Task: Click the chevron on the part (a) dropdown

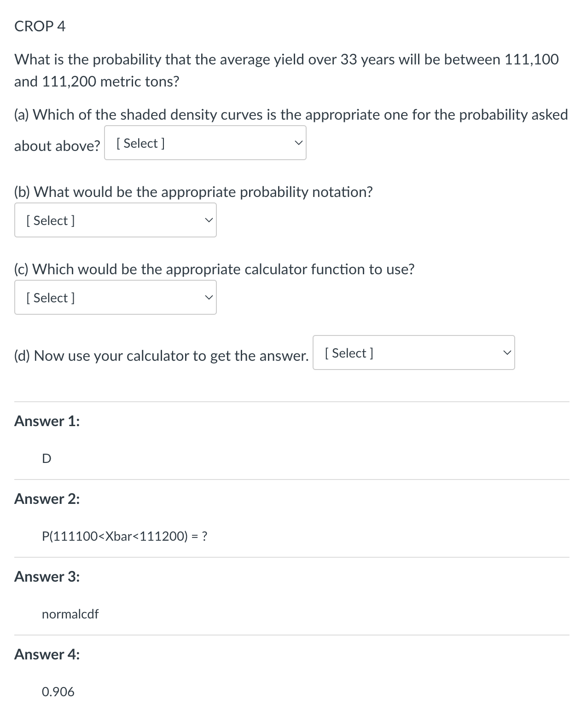Action: coord(299,143)
